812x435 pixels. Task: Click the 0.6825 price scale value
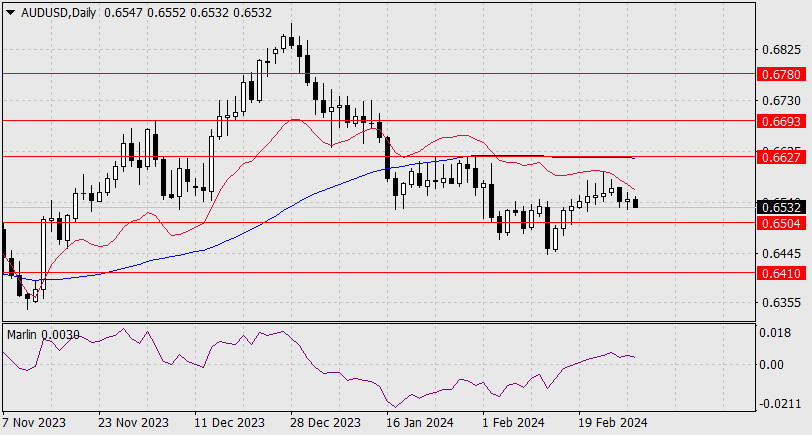point(781,50)
